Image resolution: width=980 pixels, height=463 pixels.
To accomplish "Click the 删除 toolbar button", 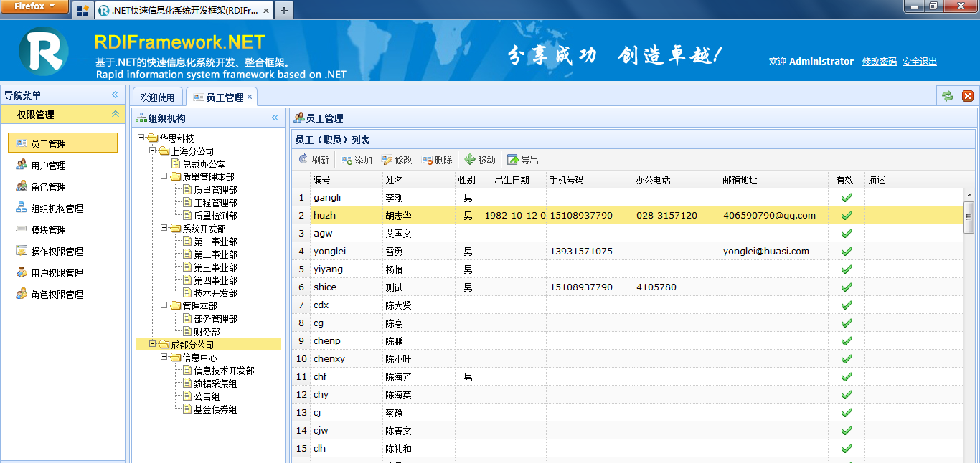I will click(437, 160).
